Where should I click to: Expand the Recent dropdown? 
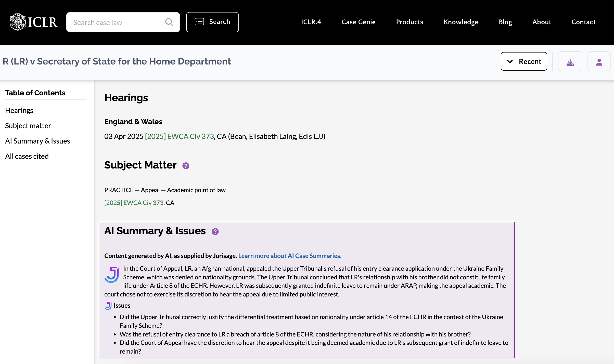pyautogui.click(x=524, y=61)
